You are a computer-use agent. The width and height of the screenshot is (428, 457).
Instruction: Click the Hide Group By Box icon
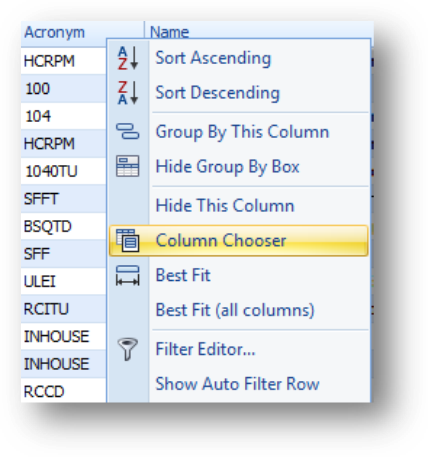click(127, 166)
